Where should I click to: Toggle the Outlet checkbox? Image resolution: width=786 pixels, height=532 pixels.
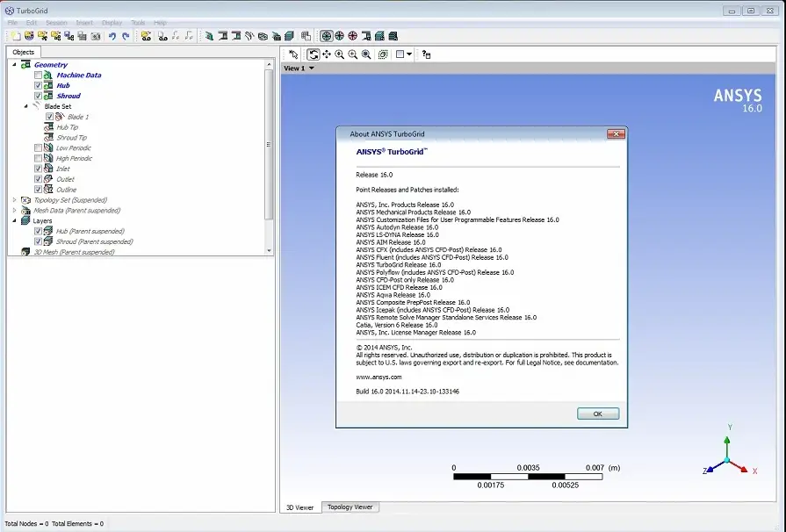tap(38, 179)
